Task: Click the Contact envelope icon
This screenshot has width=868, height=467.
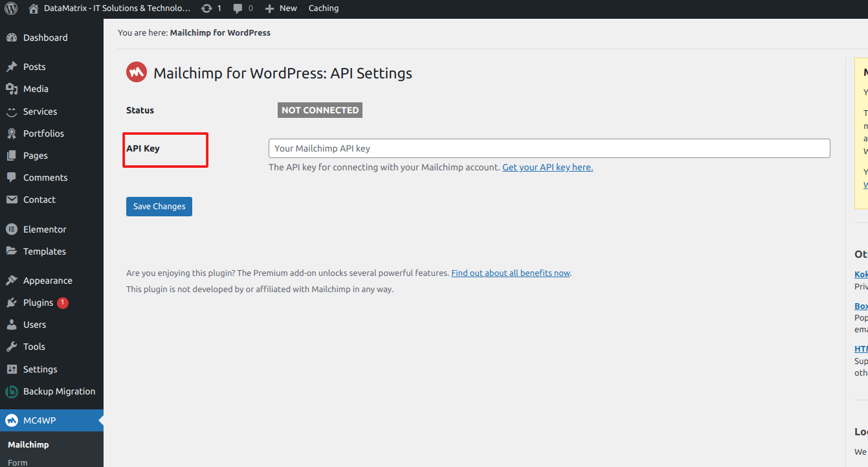Action: point(12,199)
